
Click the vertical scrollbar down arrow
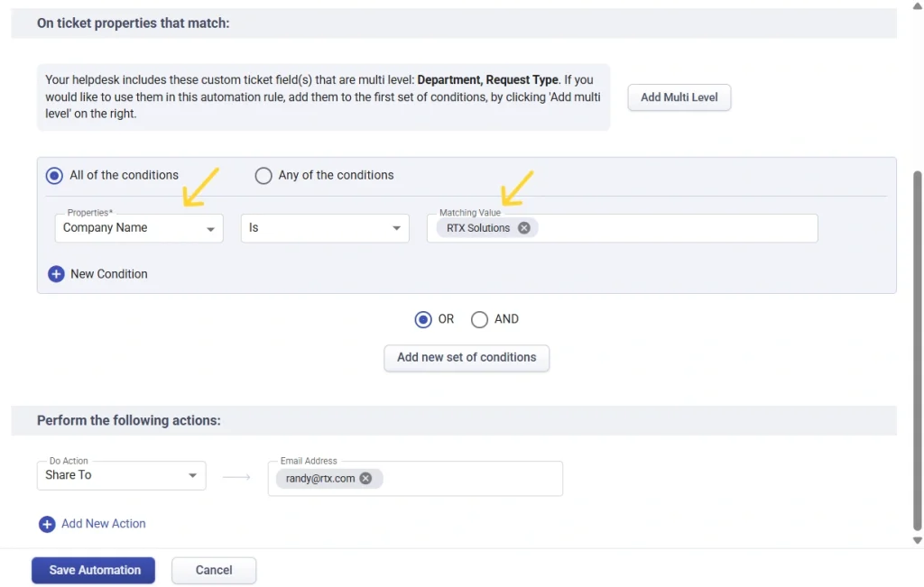(x=918, y=541)
